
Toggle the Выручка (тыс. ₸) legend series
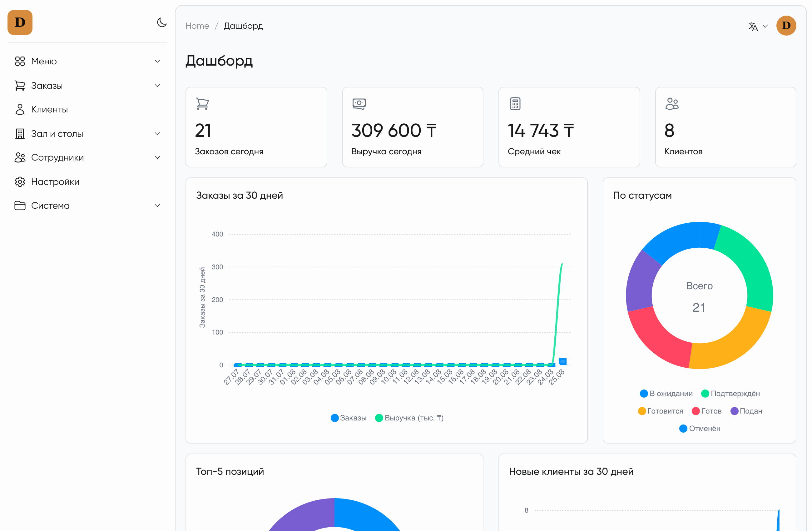409,418
